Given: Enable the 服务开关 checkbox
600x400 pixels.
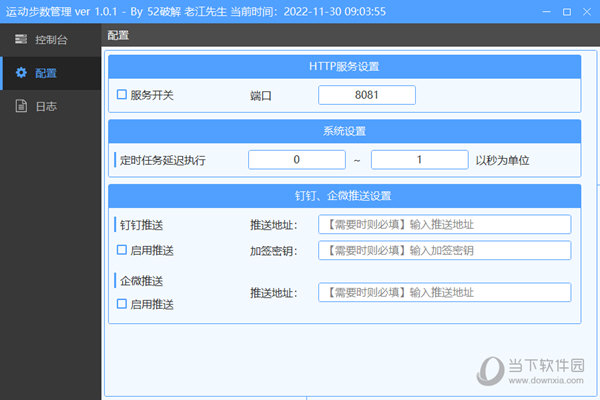Looking at the screenshot, I should (x=122, y=96).
